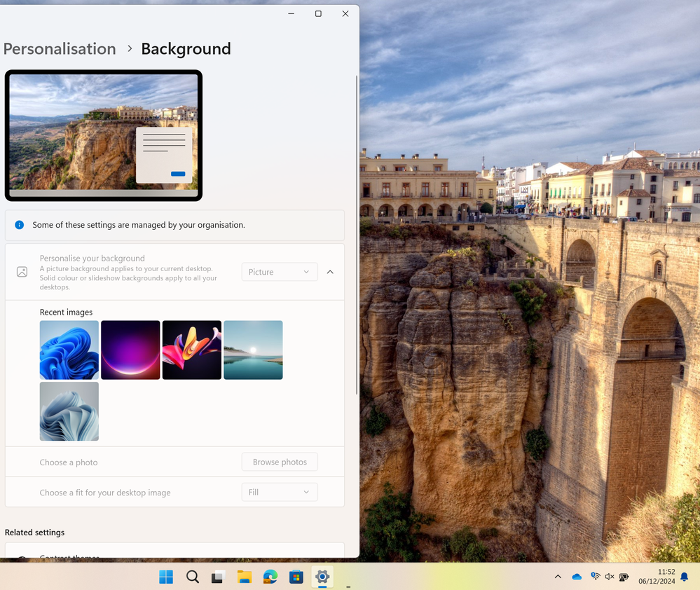Viewport: 700px width, 590px height.
Task: Click the Browse photos button
Action: (280, 462)
